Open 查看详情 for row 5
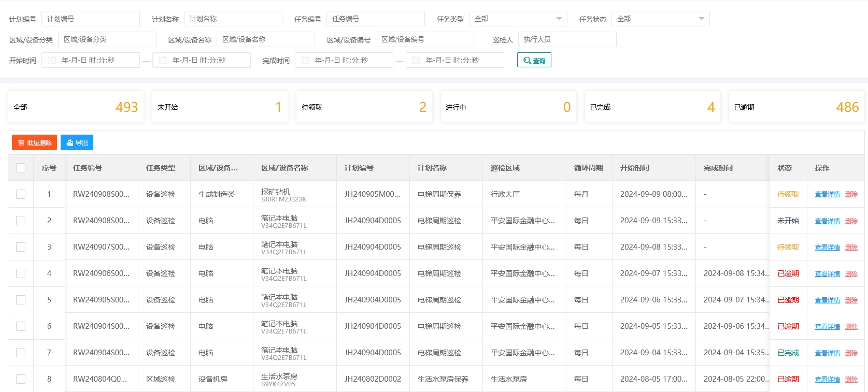868x392 pixels. [828, 300]
